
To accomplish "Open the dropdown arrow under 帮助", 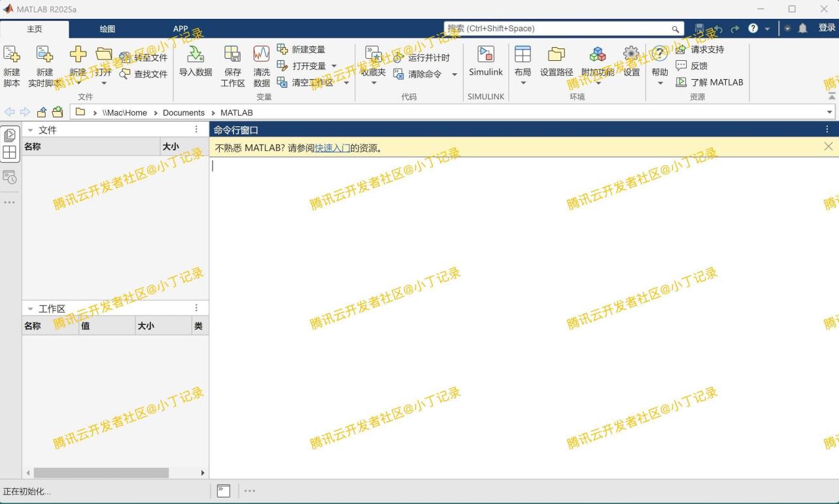I will pyautogui.click(x=660, y=83).
